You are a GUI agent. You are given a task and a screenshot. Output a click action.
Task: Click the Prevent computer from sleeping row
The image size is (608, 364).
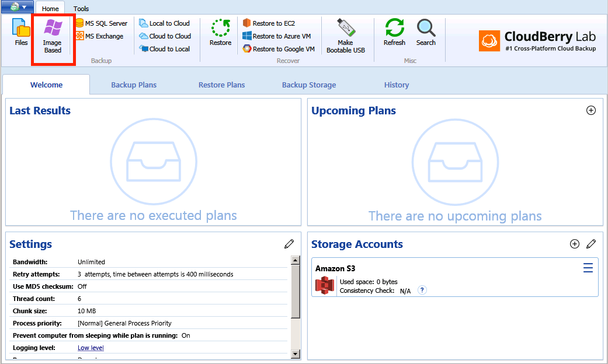tap(148, 335)
